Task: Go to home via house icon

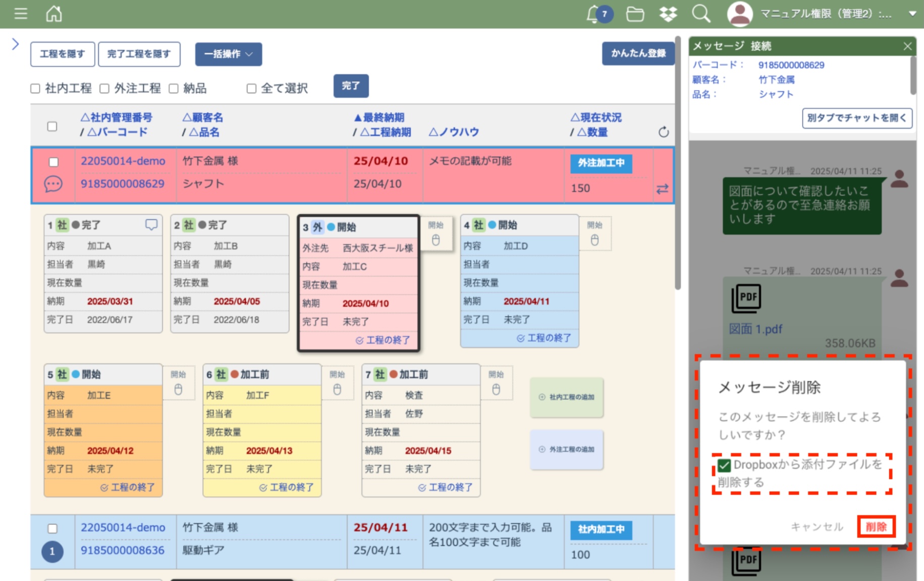Action: tap(53, 14)
